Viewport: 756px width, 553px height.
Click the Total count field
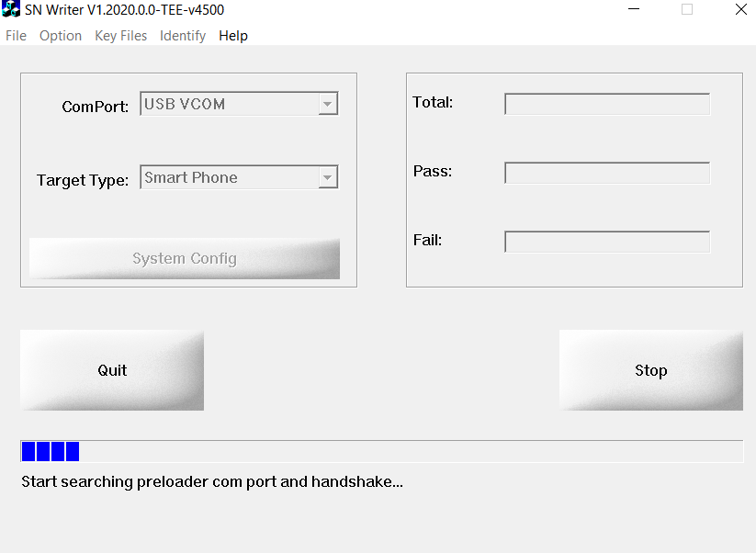607,104
